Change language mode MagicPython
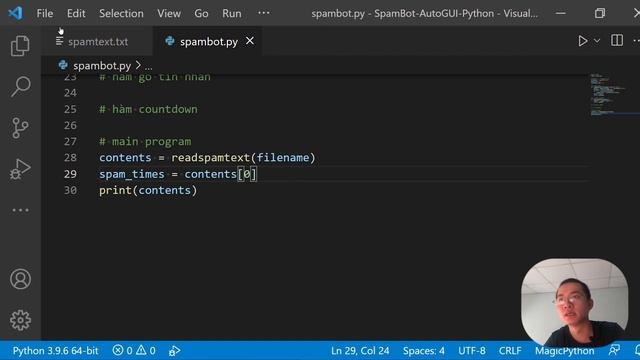This screenshot has height=360, width=640. [x=564, y=351]
